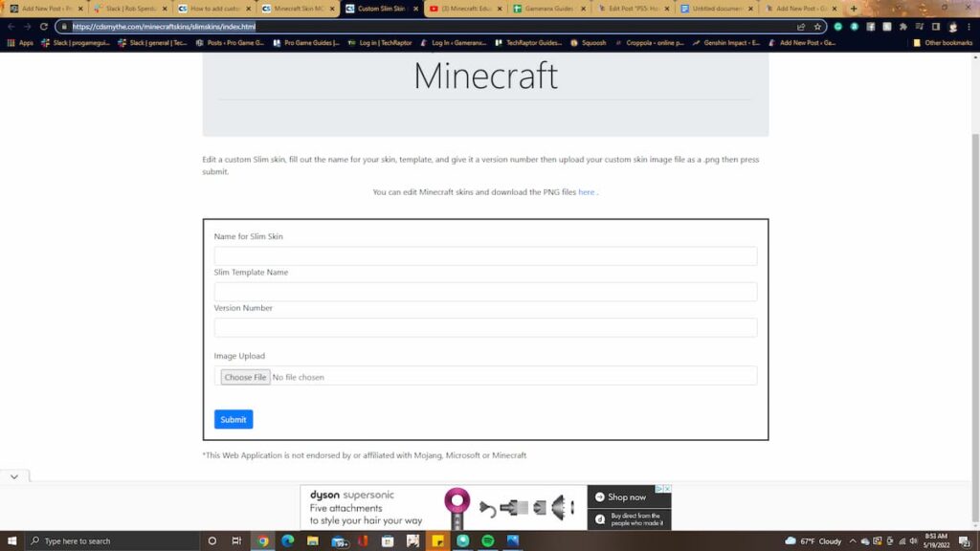Open the Apps shortcut in bookmarks bar
Image resolution: width=980 pixels, height=551 pixels.
(x=20, y=43)
